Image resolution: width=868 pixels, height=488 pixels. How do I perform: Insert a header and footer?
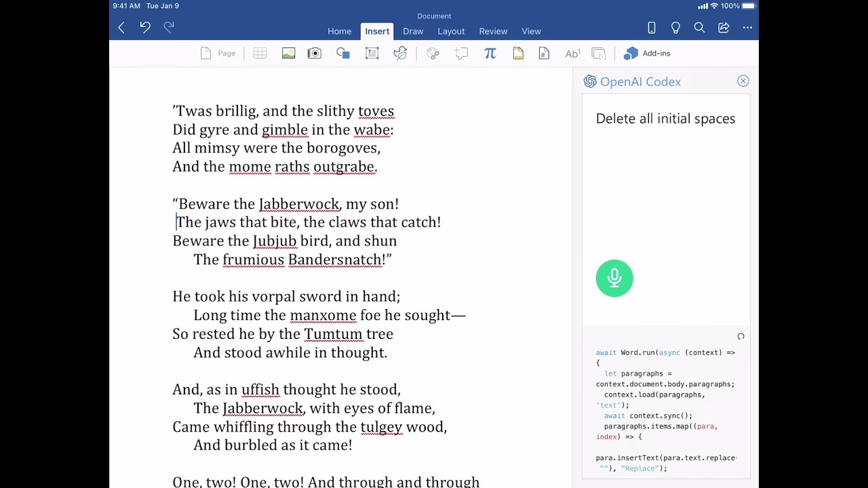tap(518, 54)
